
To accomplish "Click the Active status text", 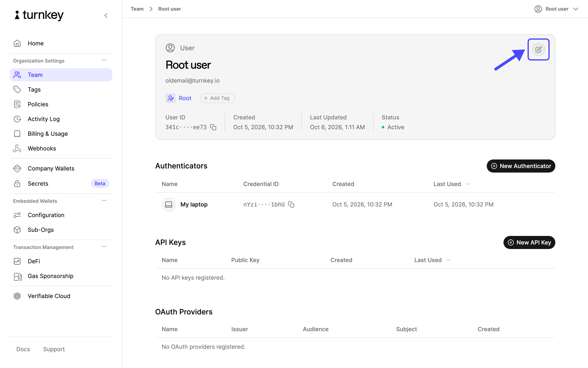I will coord(396,127).
